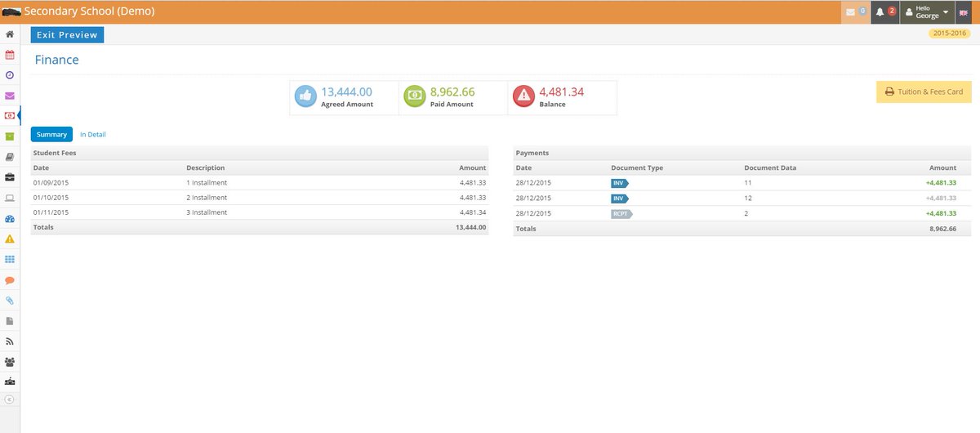This screenshot has height=433, width=980.
Task: Click the 8,962.66 Payments total
Action: (942, 229)
